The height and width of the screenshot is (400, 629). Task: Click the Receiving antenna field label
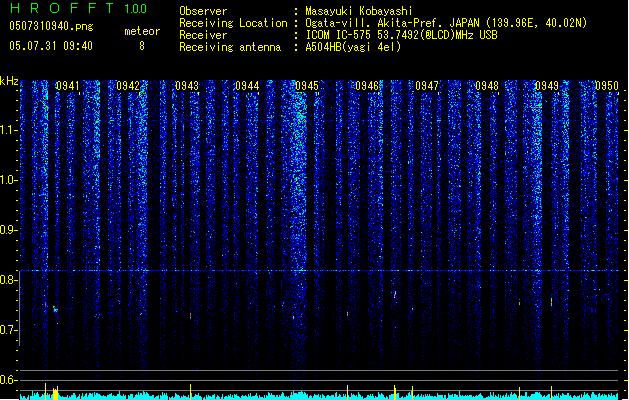click(x=230, y=47)
